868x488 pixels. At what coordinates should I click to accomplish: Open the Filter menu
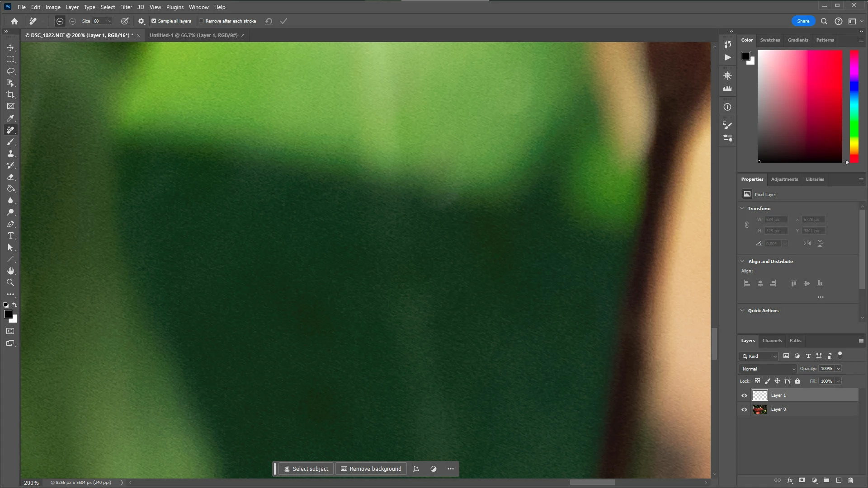pyautogui.click(x=126, y=7)
